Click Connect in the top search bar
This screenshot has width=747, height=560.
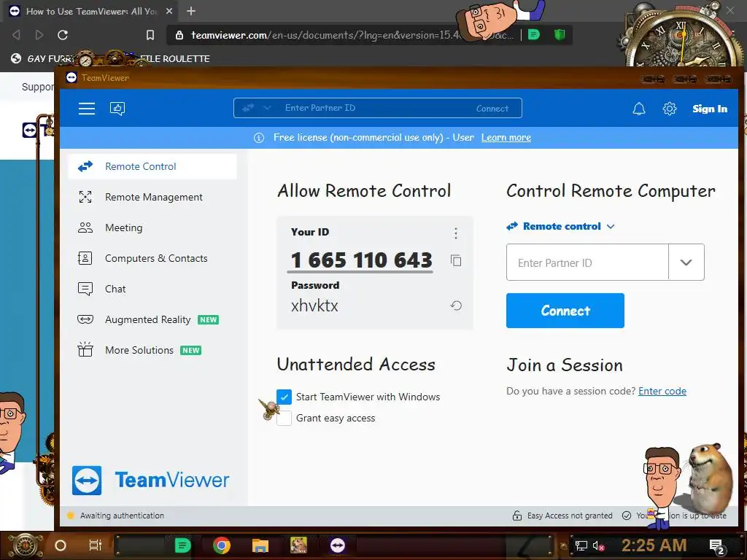pyautogui.click(x=492, y=109)
